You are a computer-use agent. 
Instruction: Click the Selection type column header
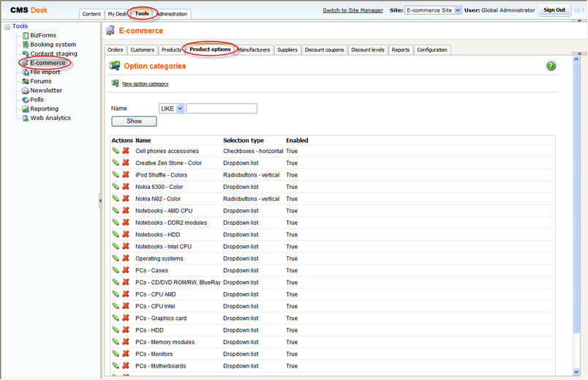[x=244, y=141]
